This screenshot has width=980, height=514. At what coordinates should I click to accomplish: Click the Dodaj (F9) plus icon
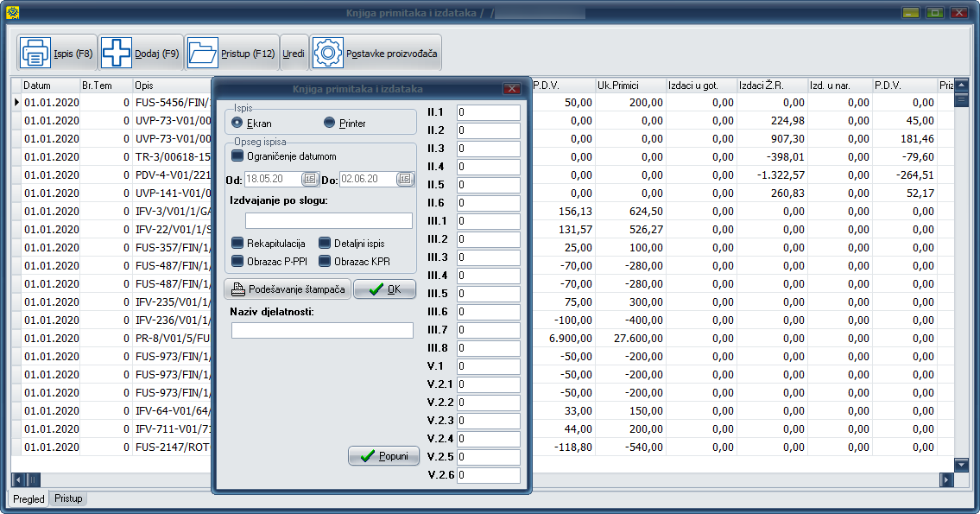click(x=117, y=54)
